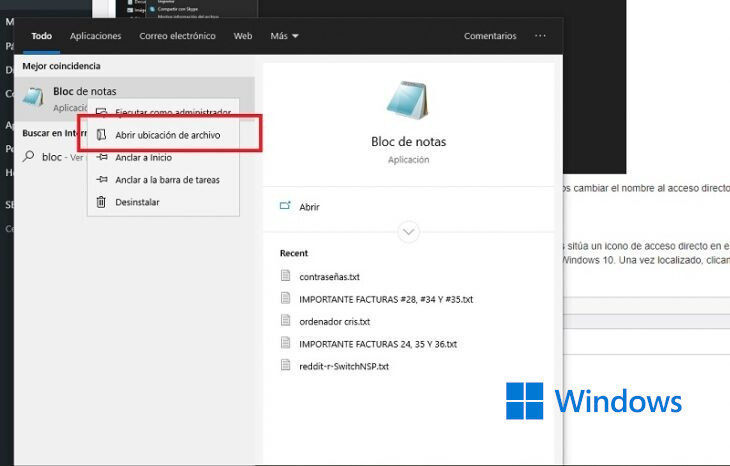Click the magnifier icon beside bloc
The image size is (730, 466).
tap(28, 156)
